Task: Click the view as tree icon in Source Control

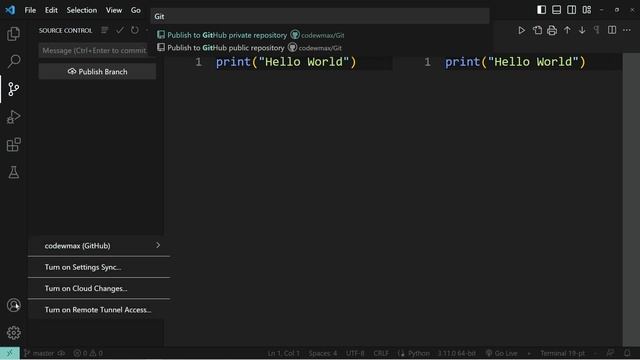Action: pos(104,30)
